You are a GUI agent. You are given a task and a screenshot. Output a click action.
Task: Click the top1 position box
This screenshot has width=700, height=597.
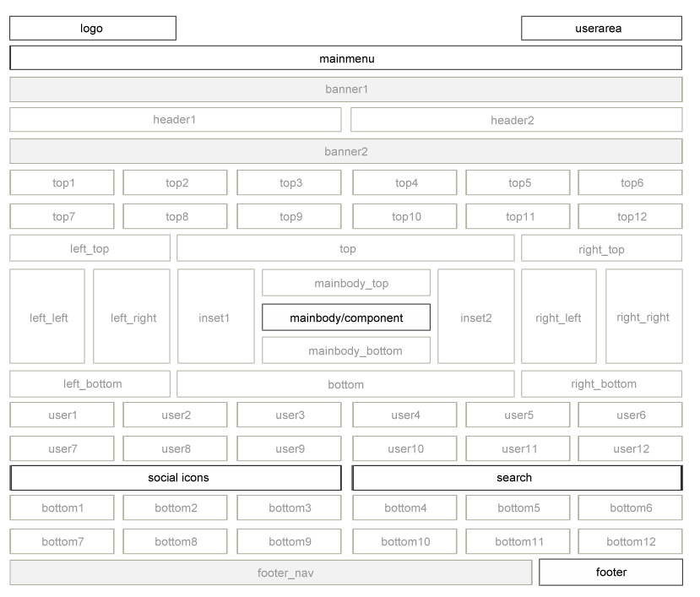[62, 182]
